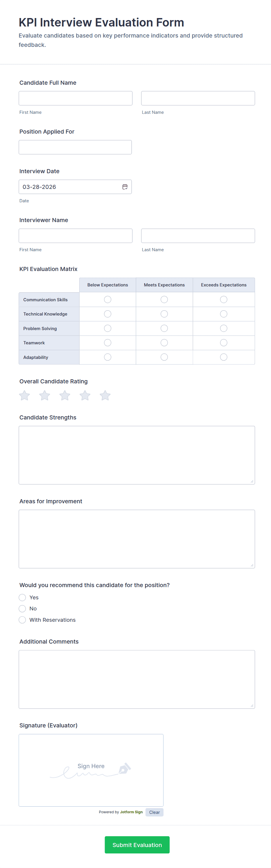Rate the candidate with the second star
271x868 pixels.
coord(45,395)
